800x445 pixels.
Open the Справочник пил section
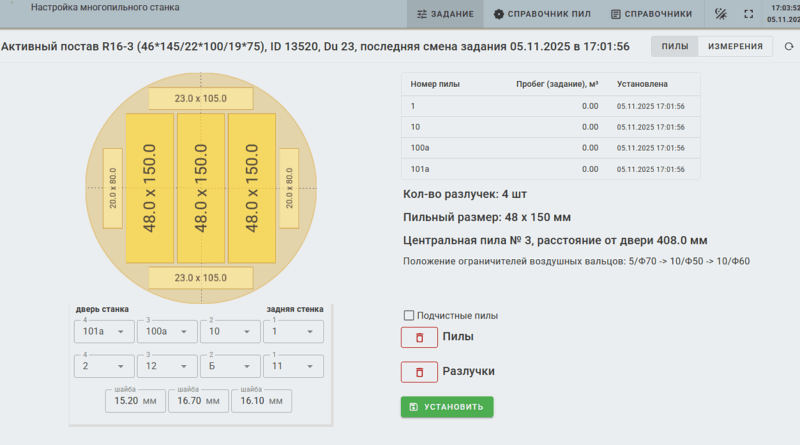542,14
